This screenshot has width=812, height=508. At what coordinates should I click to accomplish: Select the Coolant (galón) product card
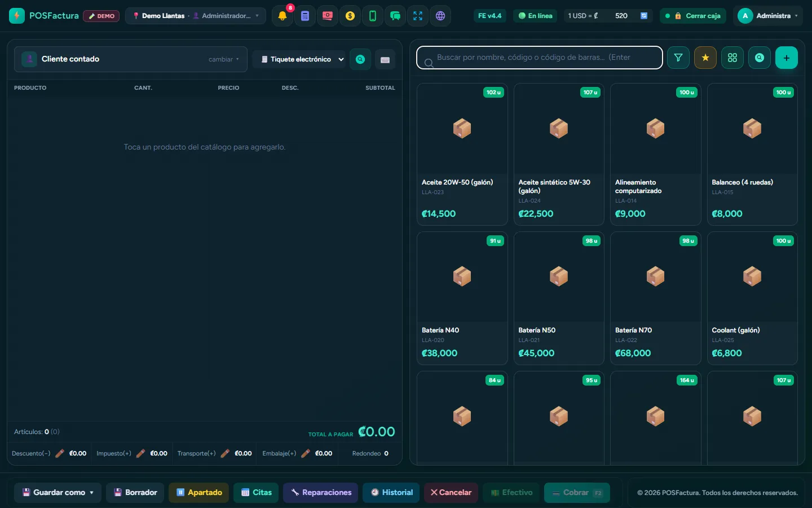[752, 298]
